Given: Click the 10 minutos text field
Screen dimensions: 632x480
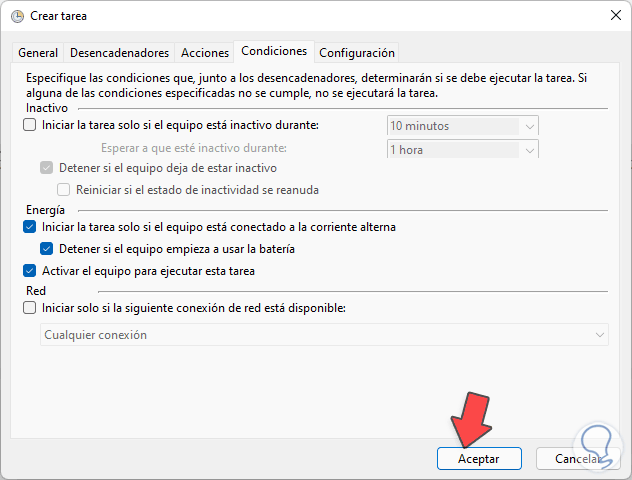Looking at the screenshot, I should coord(452,126).
